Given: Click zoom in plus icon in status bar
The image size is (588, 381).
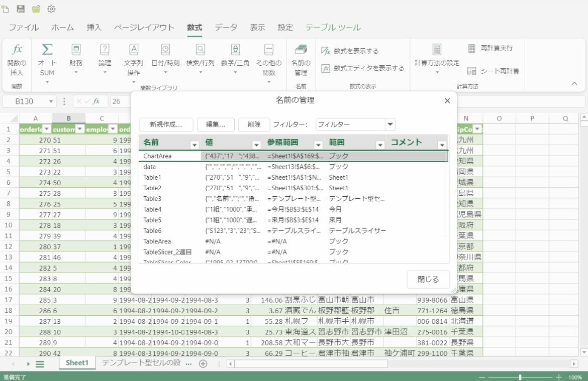Looking at the screenshot, I should [x=559, y=377].
